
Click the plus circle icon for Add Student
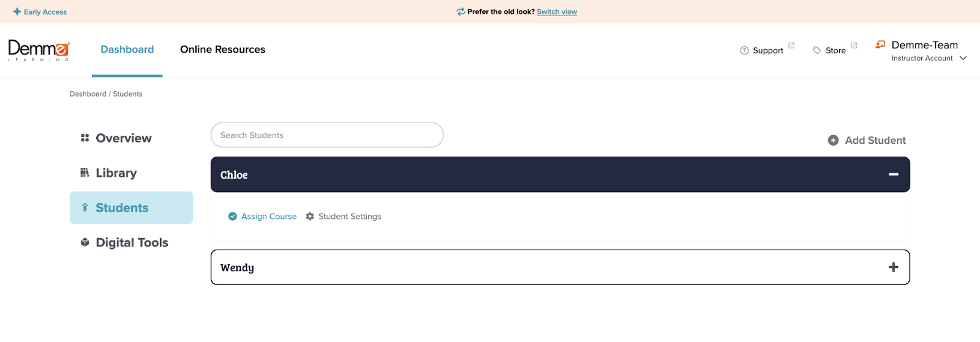point(833,140)
